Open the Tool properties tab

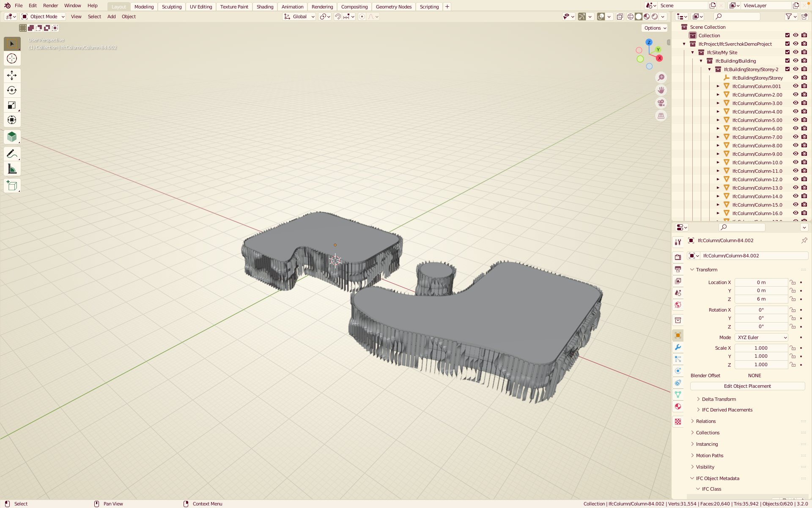tap(678, 242)
